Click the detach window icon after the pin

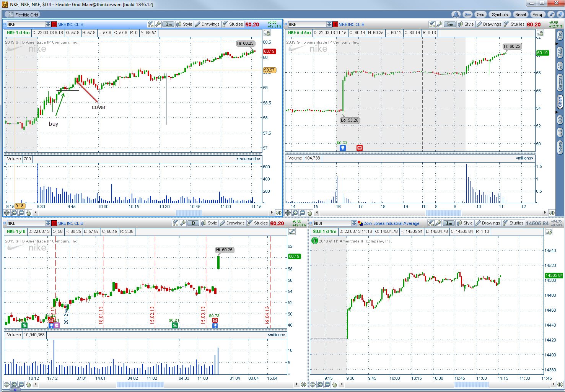[x=560, y=15]
